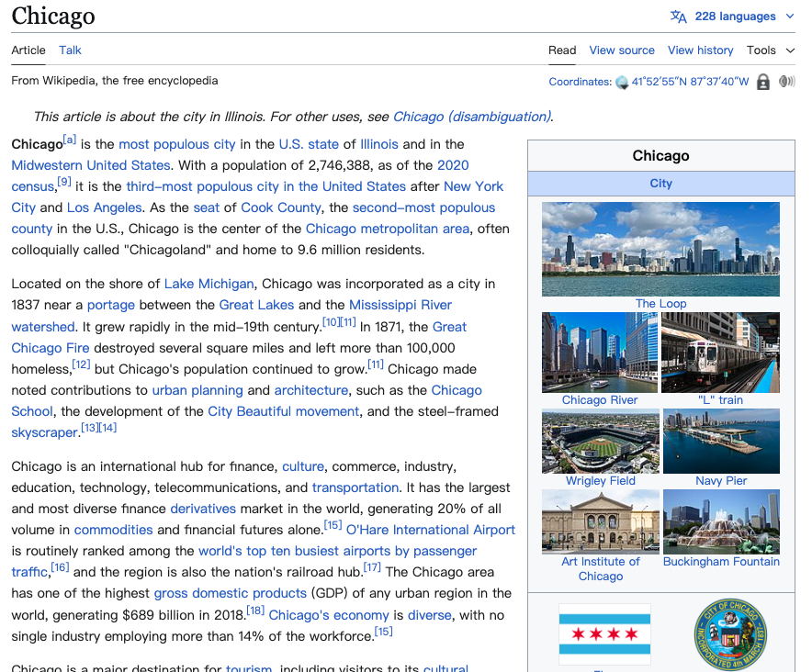The height and width of the screenshot is (672, 812).
Task: Expand the Tools menu chevron
Action: [790, 50]
